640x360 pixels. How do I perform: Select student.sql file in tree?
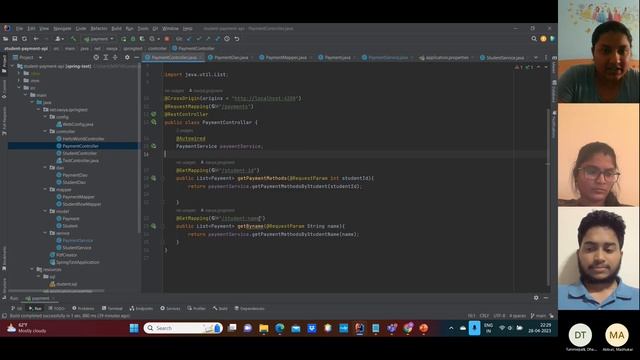(x=66, y=284)
